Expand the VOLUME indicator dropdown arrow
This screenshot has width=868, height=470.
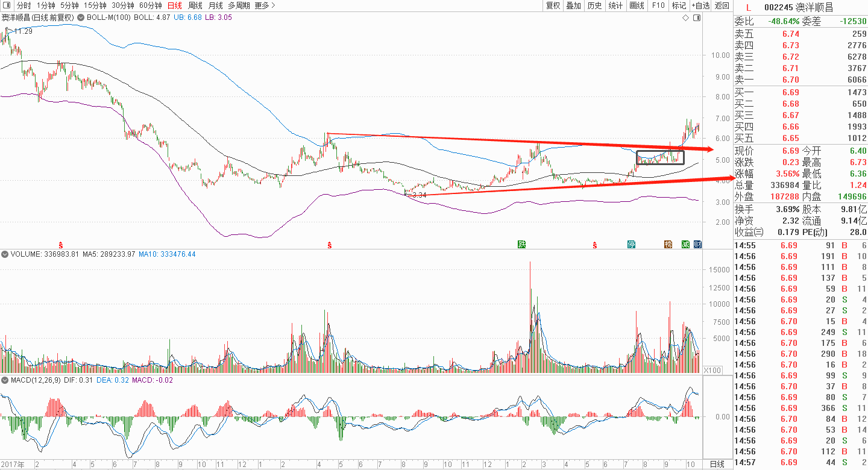(5, 254)
